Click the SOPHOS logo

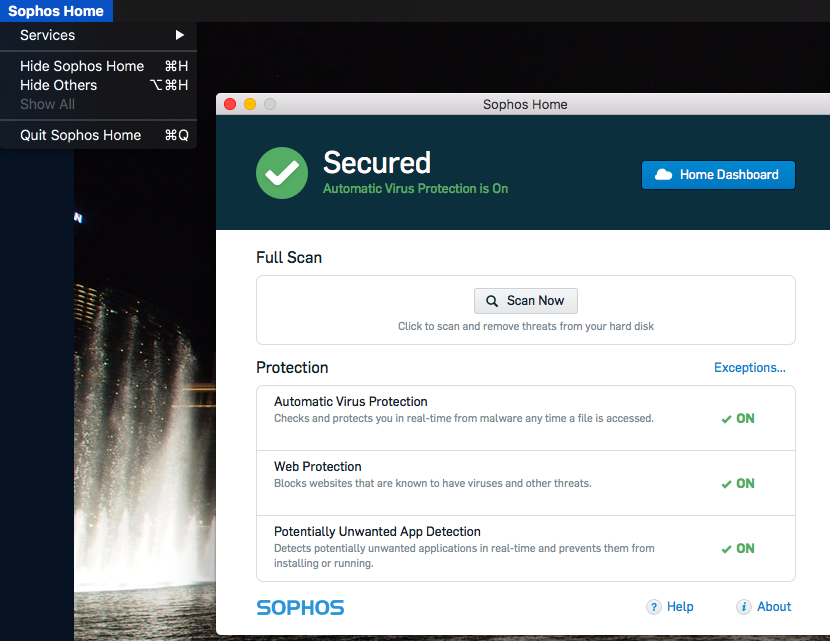(300, 608)
